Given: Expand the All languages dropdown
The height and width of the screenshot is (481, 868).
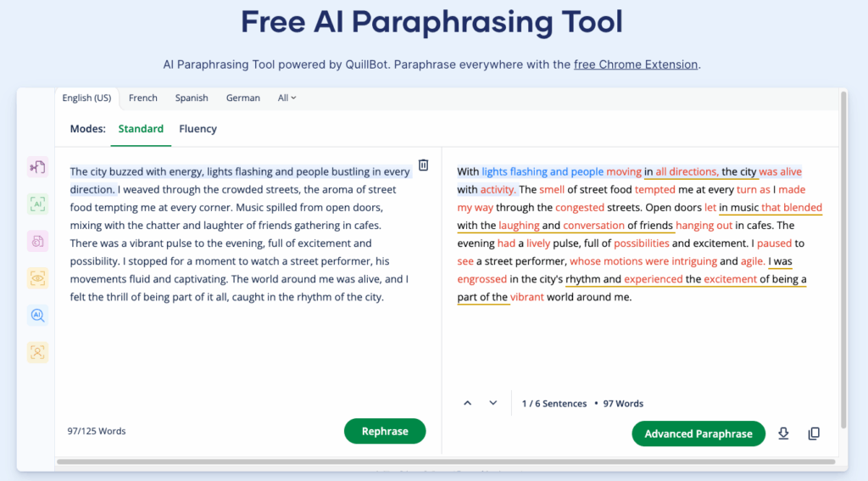Looking at the screenshot, I should point(287,98).
